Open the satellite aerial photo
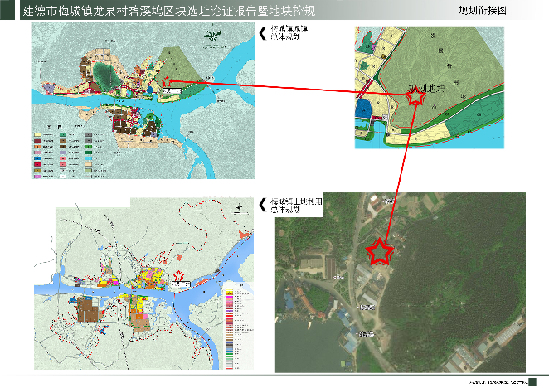Image resolution: width=549 pixels, height=388 pixels. tap(400, 282)
